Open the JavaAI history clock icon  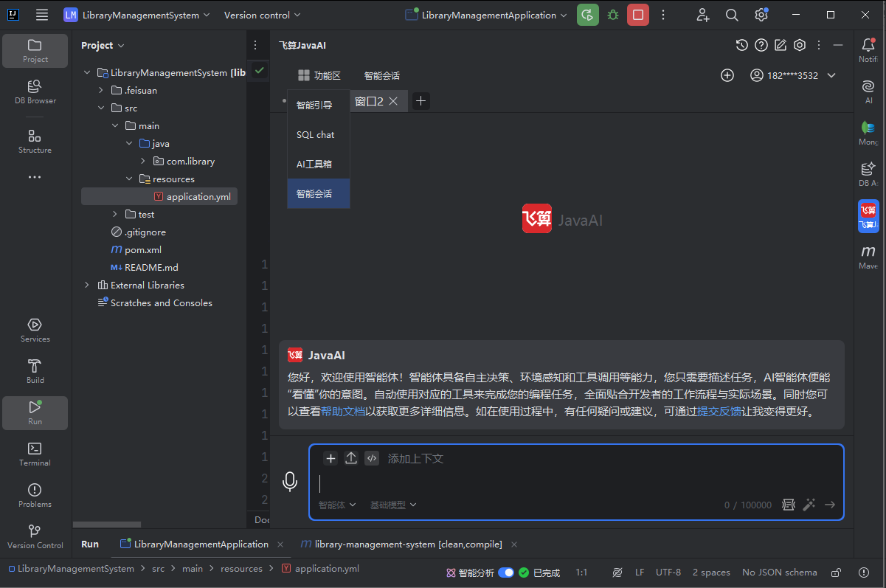point(742,45)
